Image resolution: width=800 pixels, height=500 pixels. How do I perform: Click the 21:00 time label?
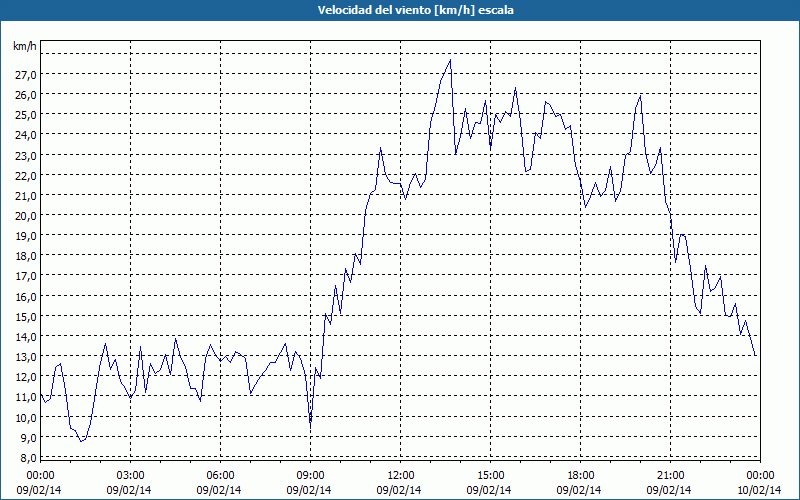[670, 476]
